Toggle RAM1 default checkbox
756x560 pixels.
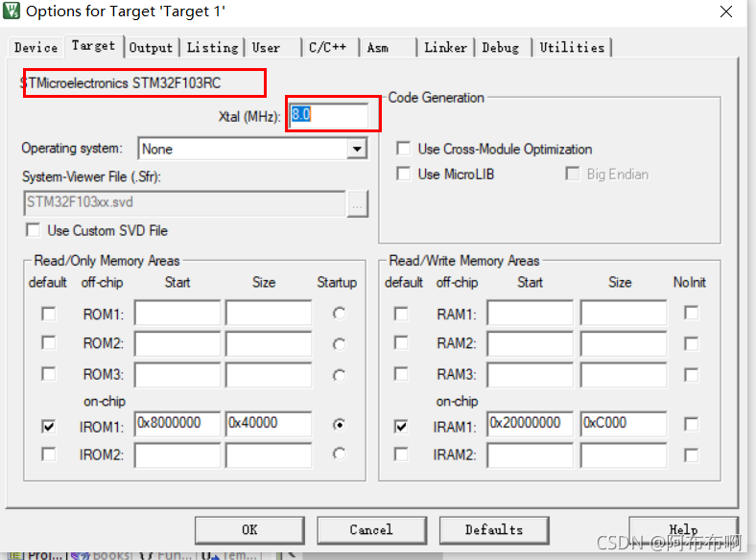pyautogui.click(x=401, y=315)
